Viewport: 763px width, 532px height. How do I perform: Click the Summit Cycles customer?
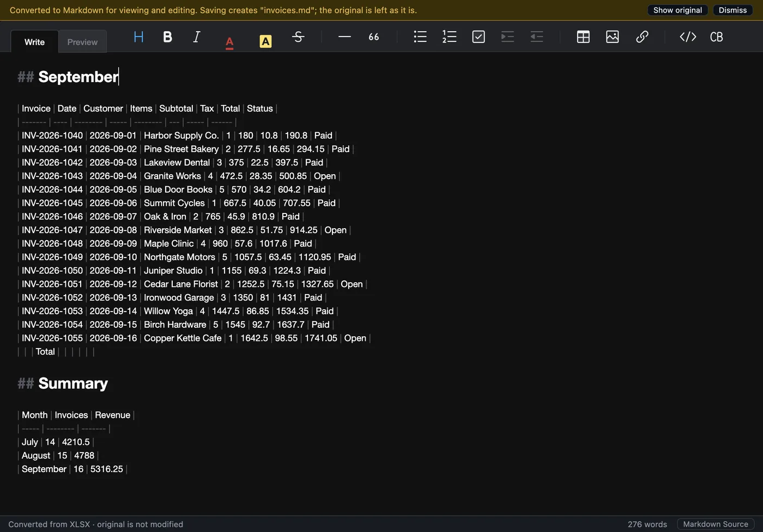point(174,203)
